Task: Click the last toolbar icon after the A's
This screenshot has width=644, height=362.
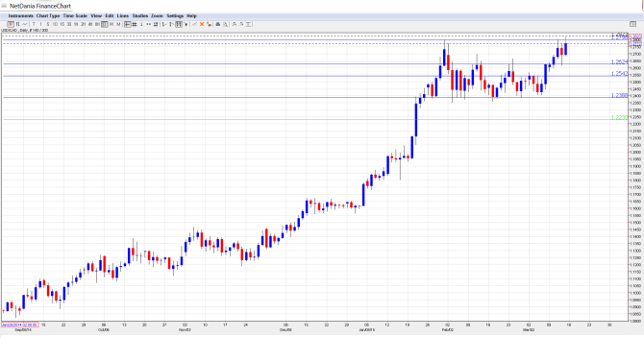Action: point(249,25)
